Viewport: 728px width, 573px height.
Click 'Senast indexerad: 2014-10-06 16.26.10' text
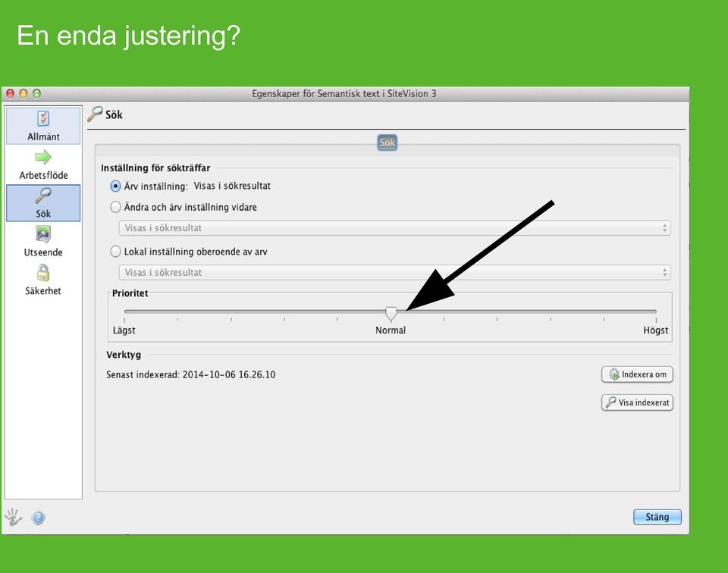pos(190,374)
